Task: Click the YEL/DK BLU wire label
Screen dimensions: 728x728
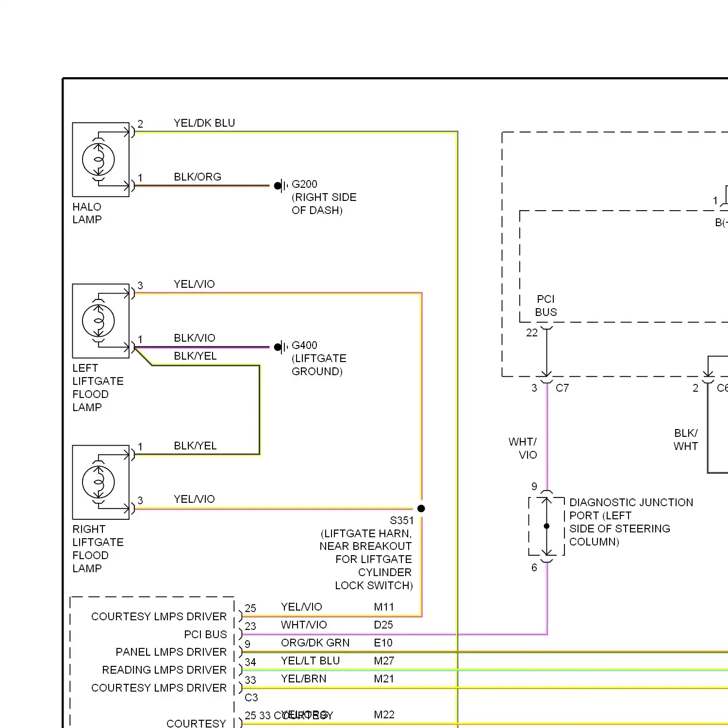Action: tap(204, 123)
